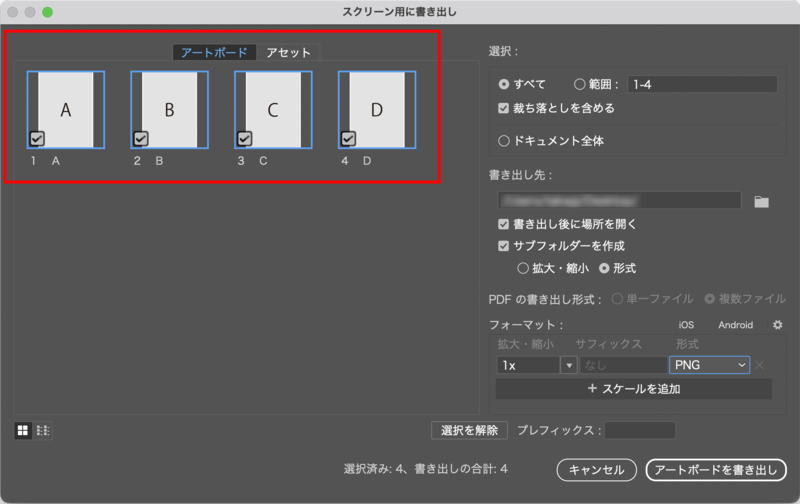Click アートボードを書き出し button
This screenshot has width=800, height=504.
716,469
